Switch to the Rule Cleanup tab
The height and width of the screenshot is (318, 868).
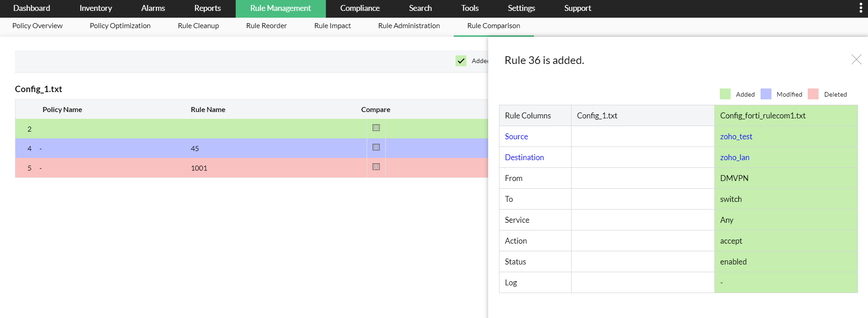[198, 26]
